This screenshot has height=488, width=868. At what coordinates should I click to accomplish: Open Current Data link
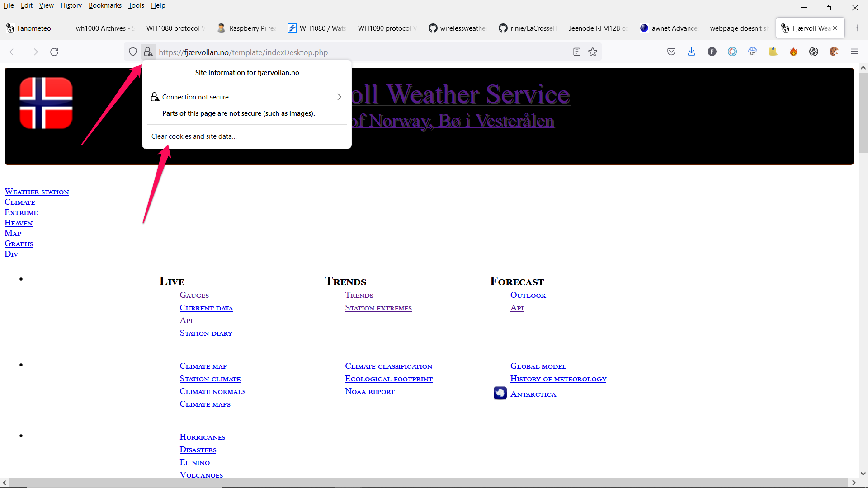(206, 308)
